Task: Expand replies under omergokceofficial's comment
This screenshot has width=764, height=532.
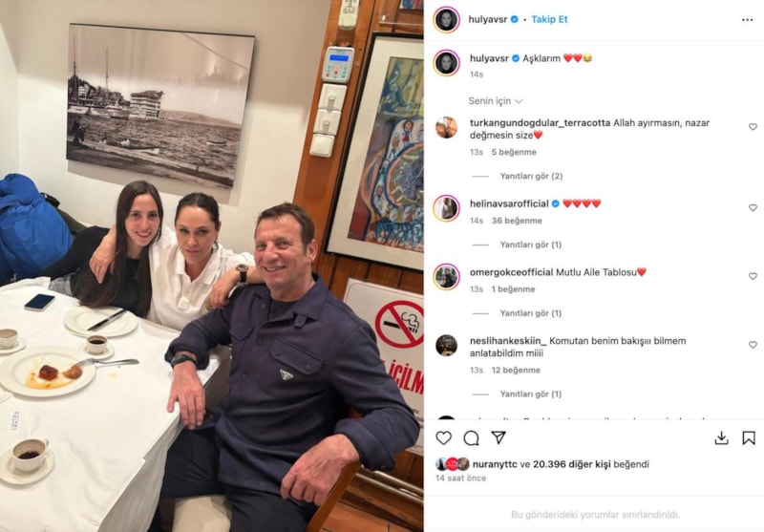Action: pos(531,313)
